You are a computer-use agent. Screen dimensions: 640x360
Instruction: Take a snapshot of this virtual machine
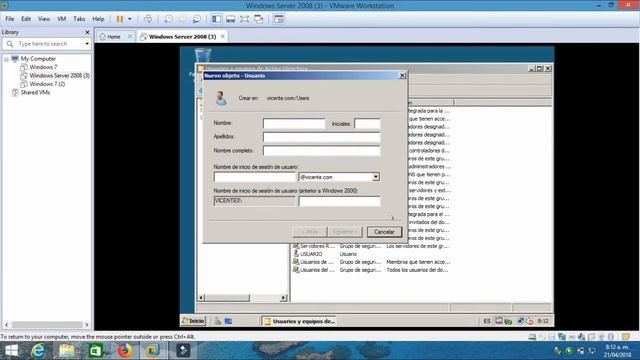(x=168, y=19)
